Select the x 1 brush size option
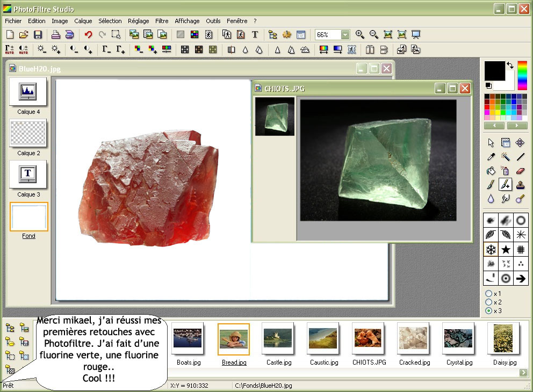The image size is (533, 392). pos(489,294)
